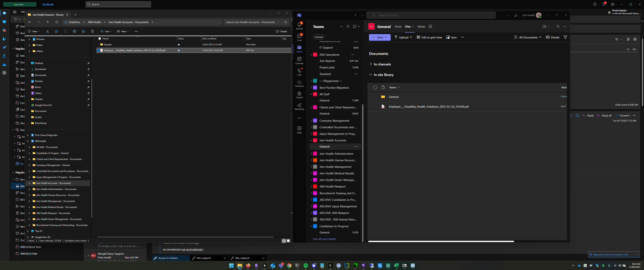Expand the In channels section
Viewport: 644px width, 270px height.
click(371, 64)
